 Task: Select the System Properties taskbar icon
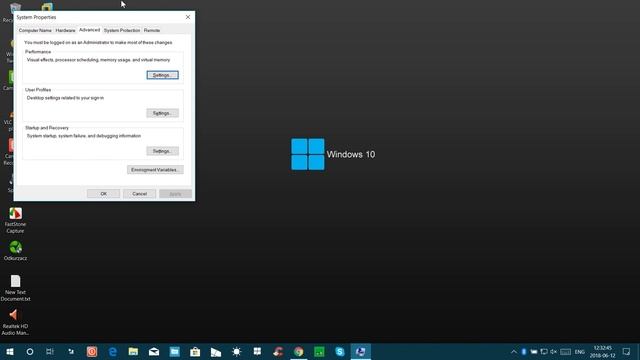point(360,351)
